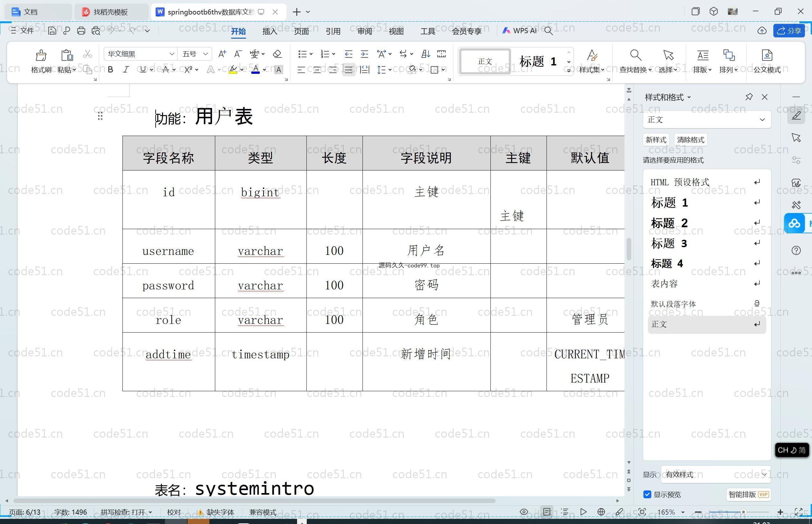The height and width of the screenshot is (524, 812).
Task: Uncheck the 显示预览 checkbox
Action: pyautogui.click(x=647, y=494)
